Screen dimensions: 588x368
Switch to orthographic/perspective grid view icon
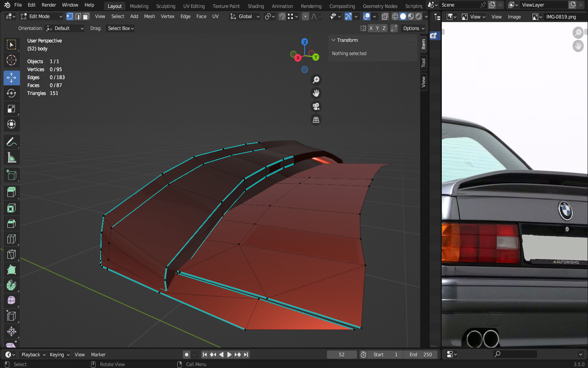point(316,120)
